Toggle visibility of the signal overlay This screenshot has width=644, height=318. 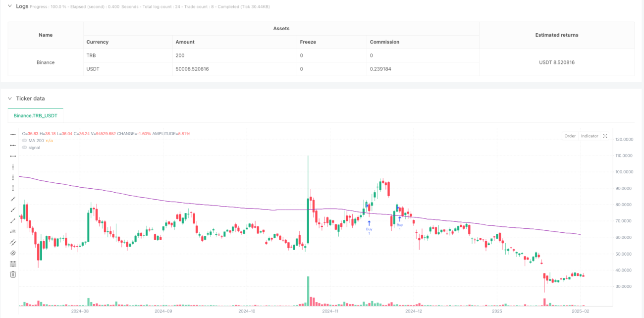click(25, 148)
